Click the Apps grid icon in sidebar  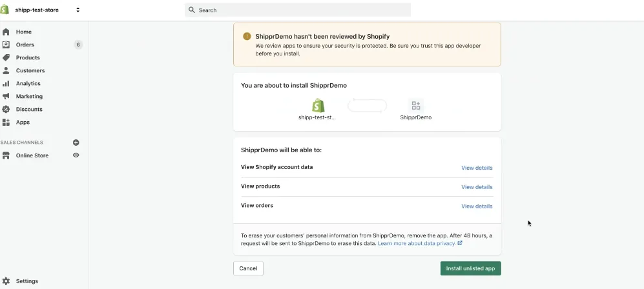click(6, 122)
